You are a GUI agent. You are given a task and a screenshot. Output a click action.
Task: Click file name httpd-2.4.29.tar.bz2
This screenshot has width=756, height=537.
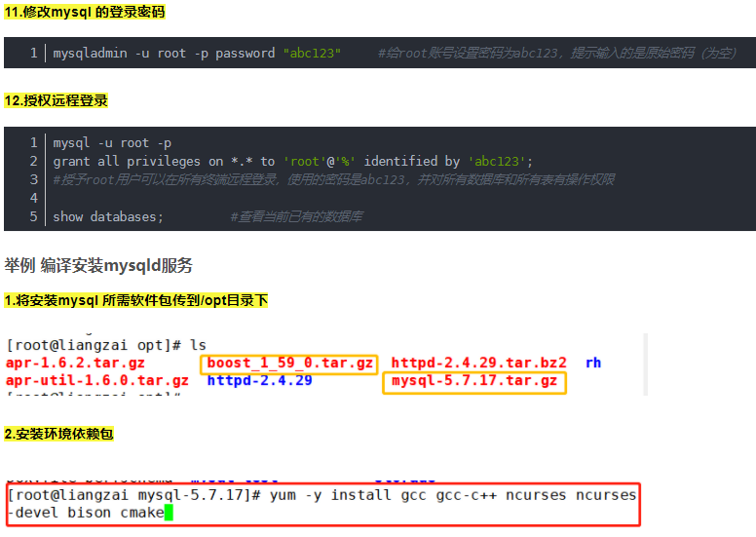pyautogui.click(x=478, y=363)
